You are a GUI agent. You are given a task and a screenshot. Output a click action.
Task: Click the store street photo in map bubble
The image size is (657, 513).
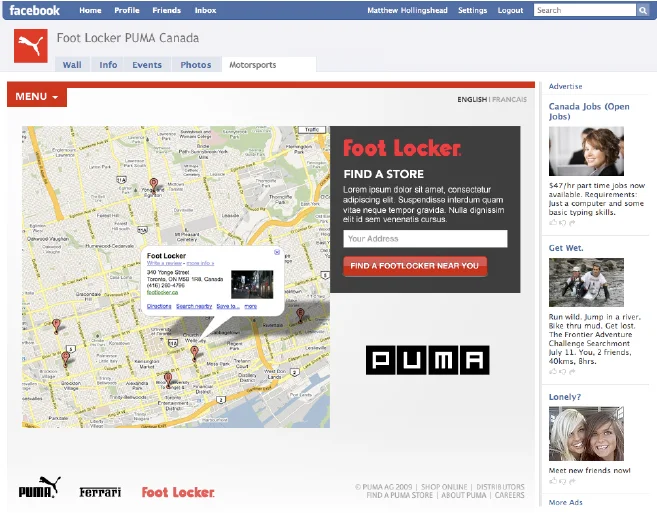click(252, 284)
